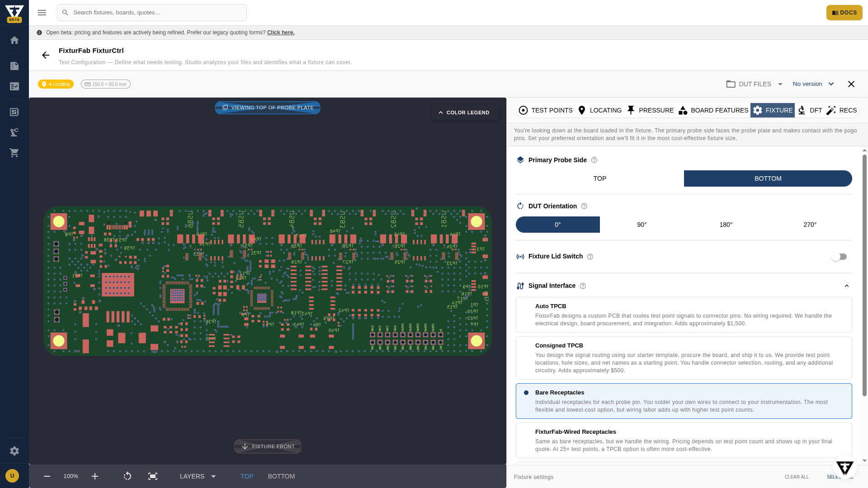The image size is (868, 488).
Task: Go to Home in the sidebar
Action: pyautogui.click(x=14, y=40)
